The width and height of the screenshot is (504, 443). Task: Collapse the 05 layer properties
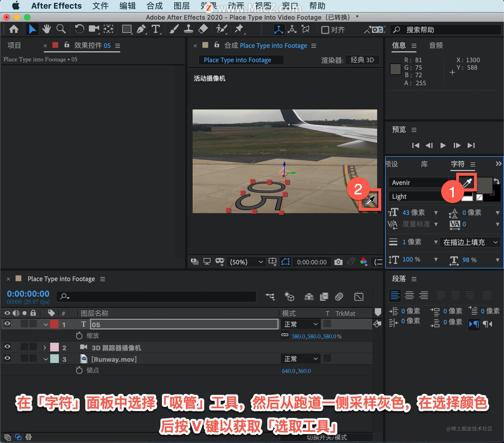click(x=46, y=325)
